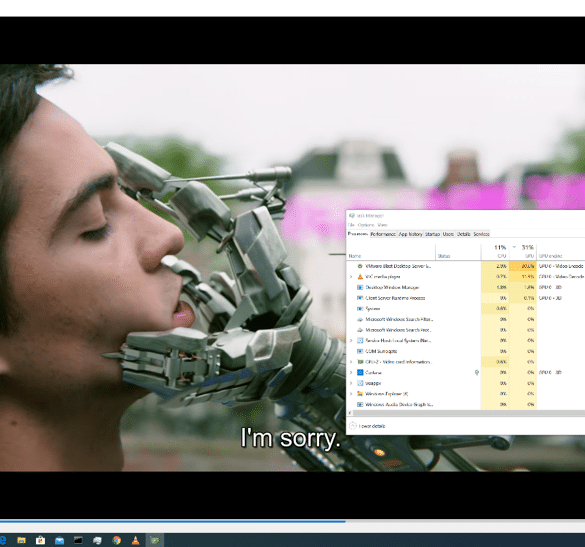The image size is (585, 547).
Task: Click the VLC media player process cone icon
Action: pos(360,276)
